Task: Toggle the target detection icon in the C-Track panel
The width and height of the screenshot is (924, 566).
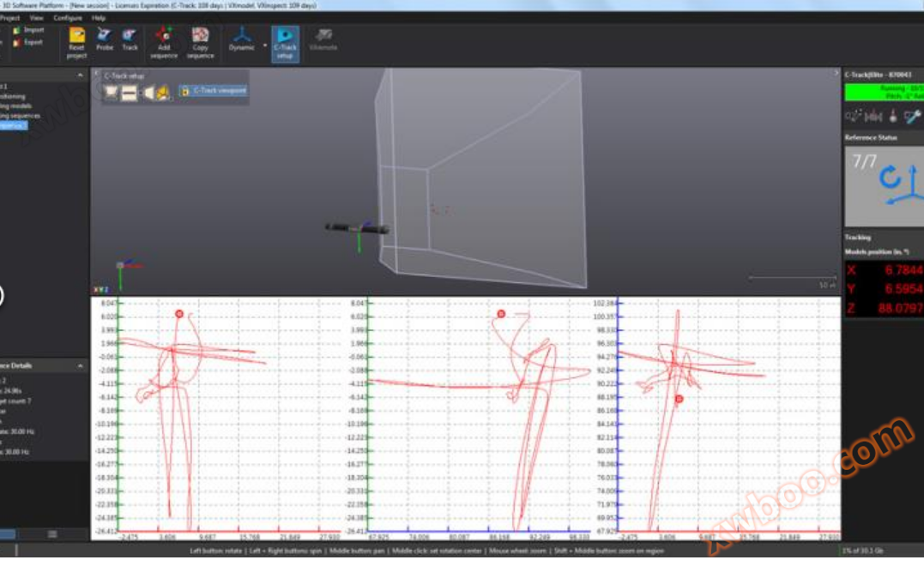Action: [x=110, y=92]
